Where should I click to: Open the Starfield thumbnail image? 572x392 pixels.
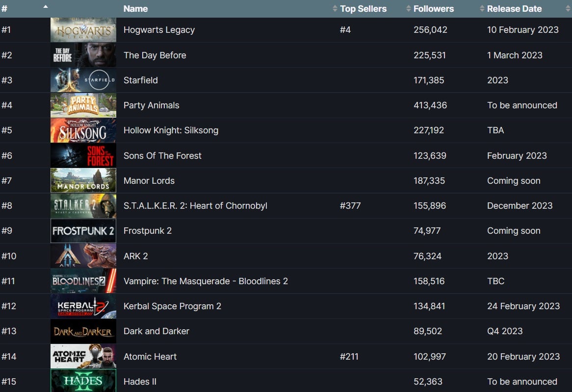click(83, 80)
